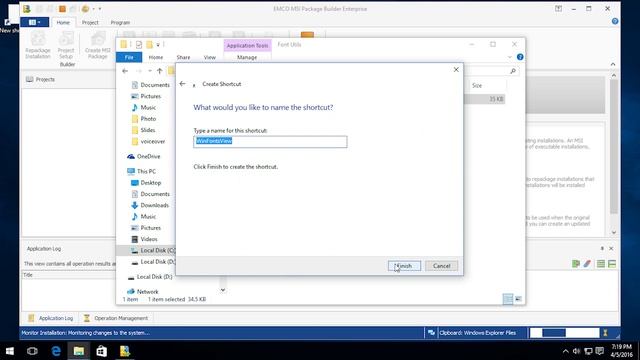Show hidden system tray icons

[565, 351]
